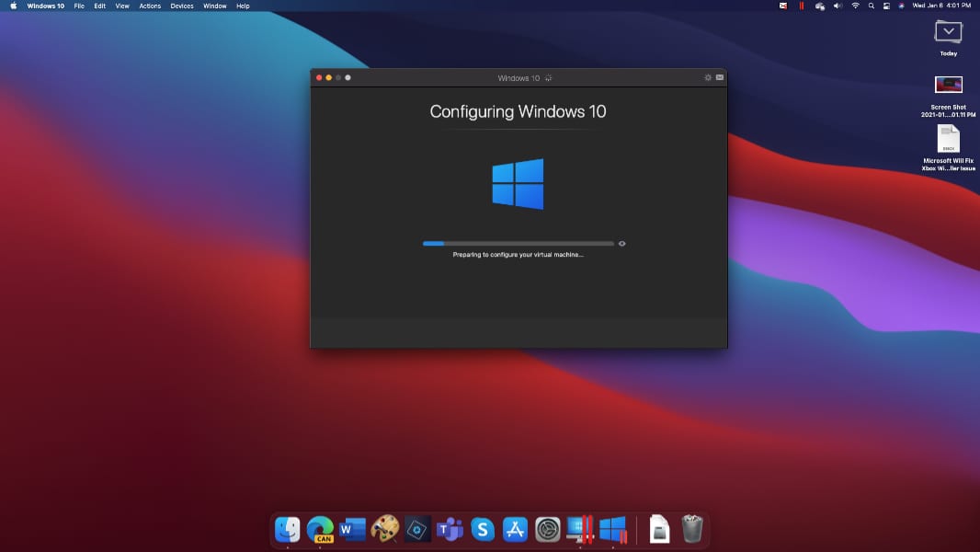Screen dimensions: 980x552
Task: Minimize the Windows 10 VM window
Action: coord(329,77)
